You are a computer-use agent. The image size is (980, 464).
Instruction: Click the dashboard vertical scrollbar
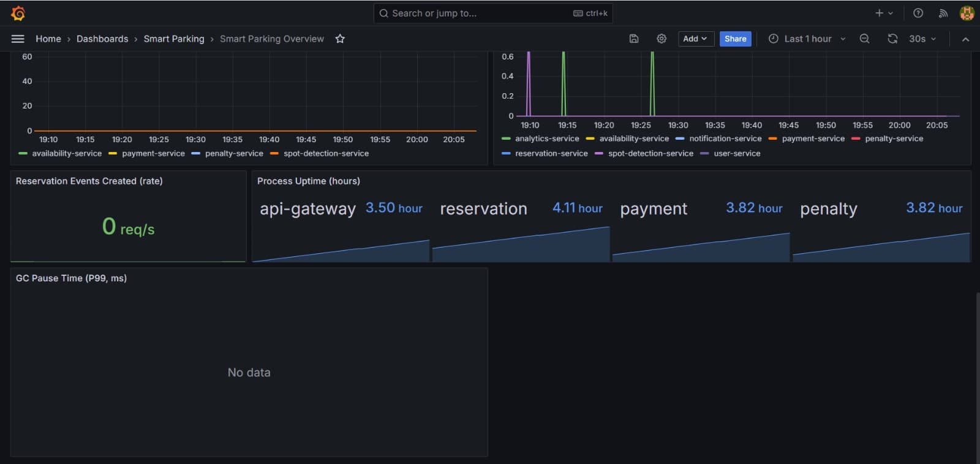click(977, 377)
